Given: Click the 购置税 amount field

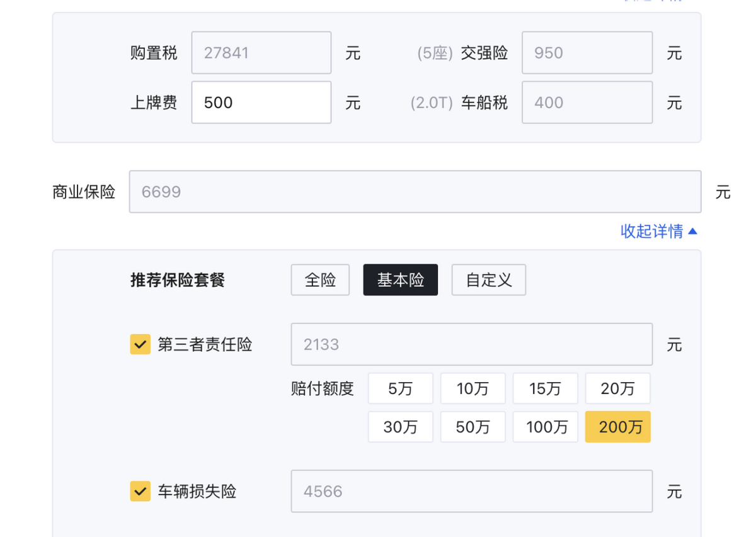Looking at the screenshot, I should (261, 53).
